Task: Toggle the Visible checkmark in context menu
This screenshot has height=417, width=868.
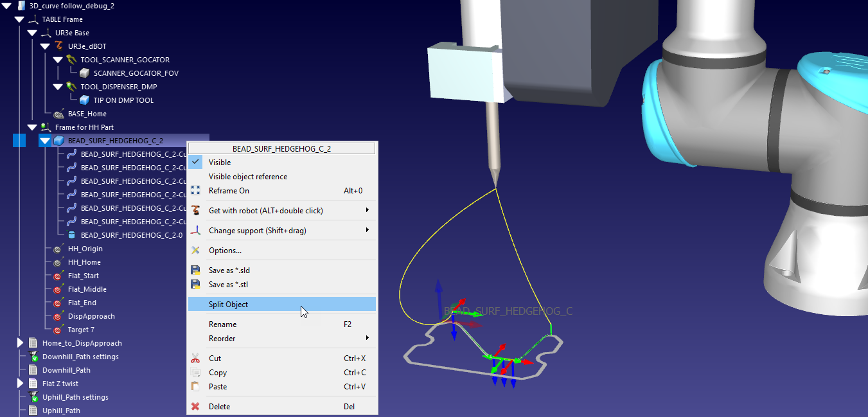Action: (196, 163)
